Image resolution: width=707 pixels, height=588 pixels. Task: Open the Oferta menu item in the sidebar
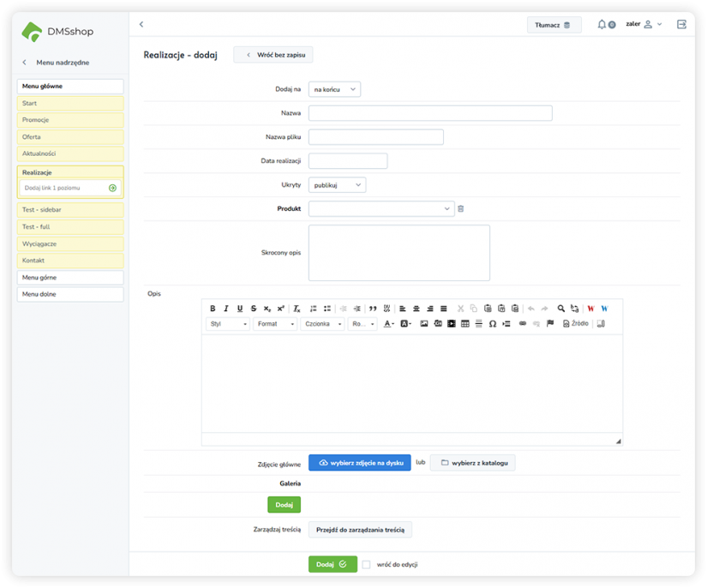pyautogui.click(x=70, y=137)
